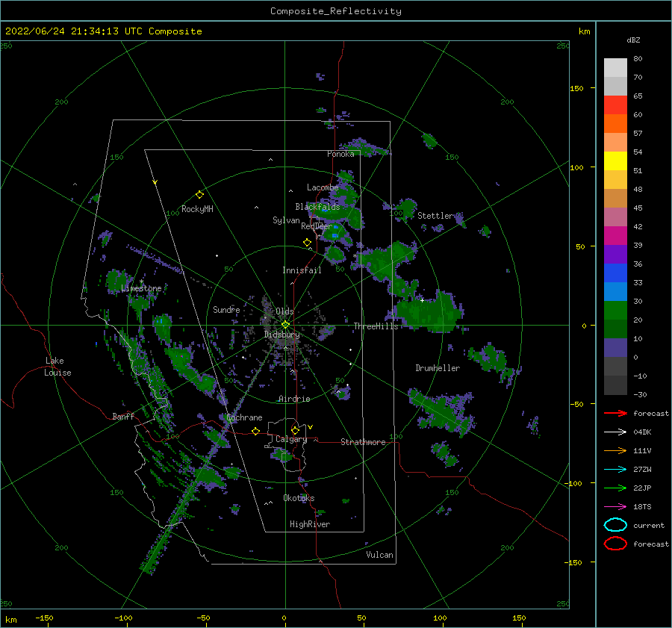Click the cyan current ellipse icon

point(615,525)
